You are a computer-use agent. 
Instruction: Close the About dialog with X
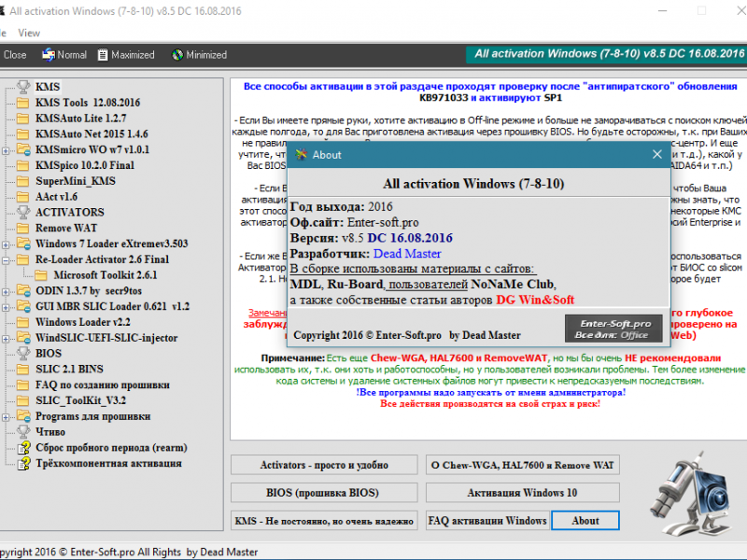[x=657, y=154]
